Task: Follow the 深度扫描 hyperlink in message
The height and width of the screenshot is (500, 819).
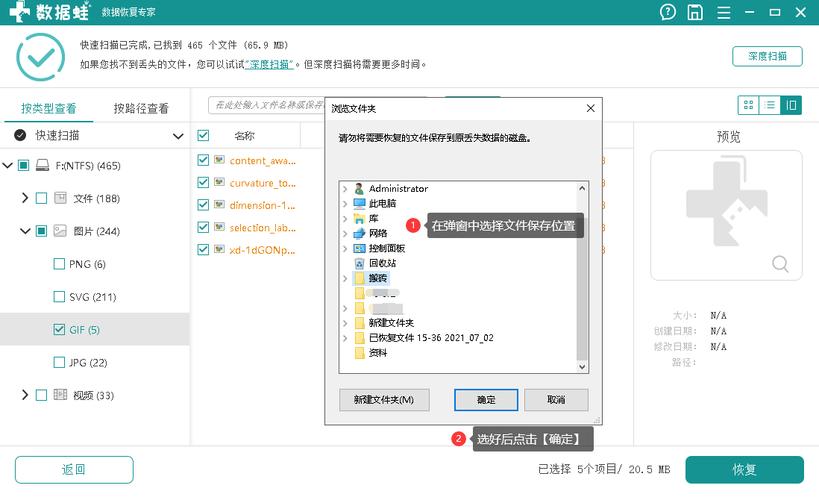Action: click(x=269, y=64)
